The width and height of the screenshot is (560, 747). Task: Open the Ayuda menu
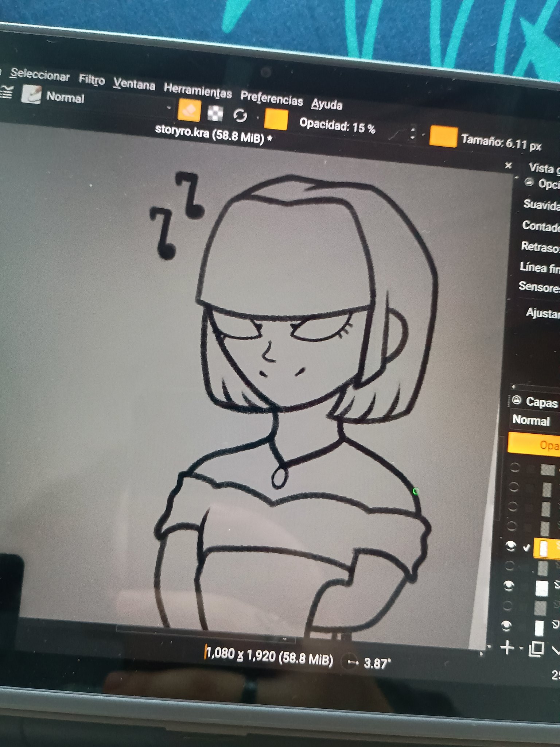pos(327,105)
